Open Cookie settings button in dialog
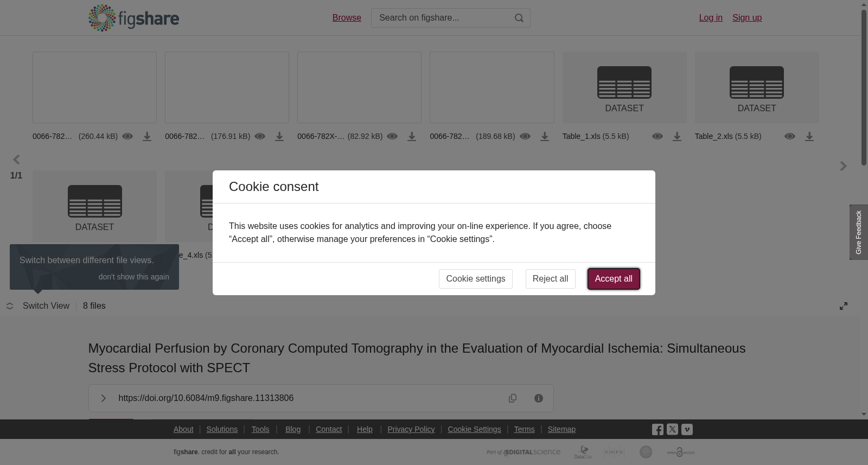This screenshot has width=868, height=465. click(476, 279)
